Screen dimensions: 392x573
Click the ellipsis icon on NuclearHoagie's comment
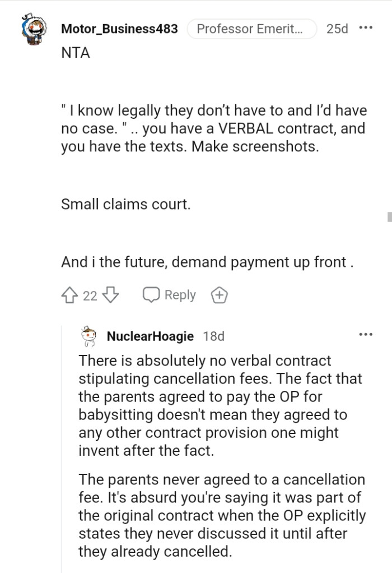pyautogui.click(x=366, y=334)
